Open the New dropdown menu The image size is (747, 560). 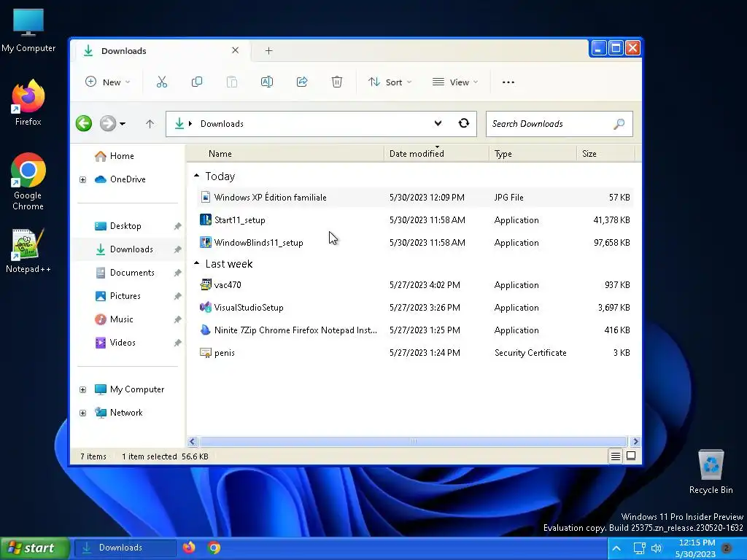point(108,82)
